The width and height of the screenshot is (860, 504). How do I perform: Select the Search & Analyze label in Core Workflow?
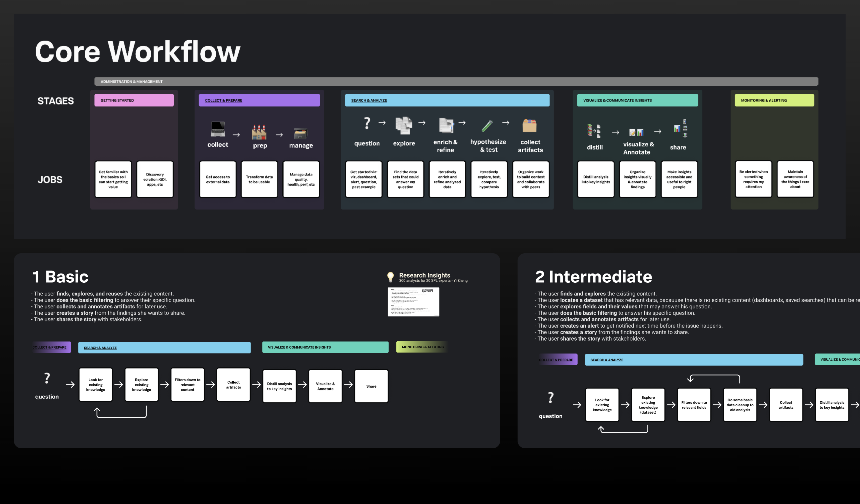coord(447,100)
